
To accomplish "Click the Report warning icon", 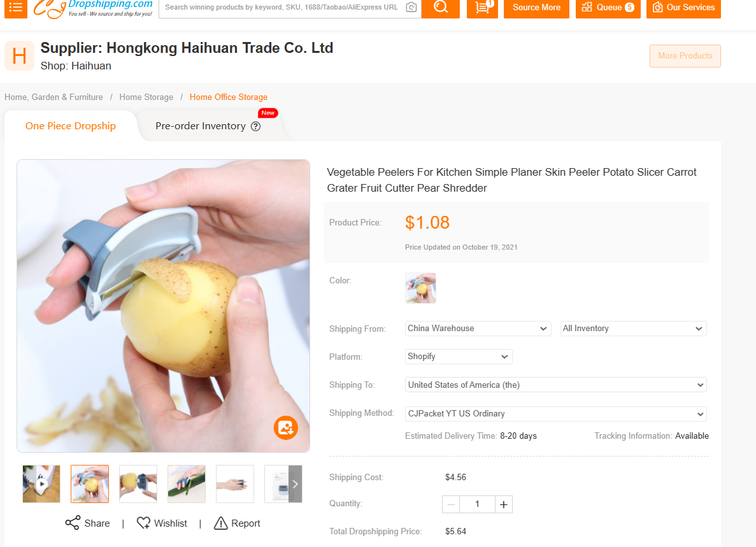I will coord(221,523).
